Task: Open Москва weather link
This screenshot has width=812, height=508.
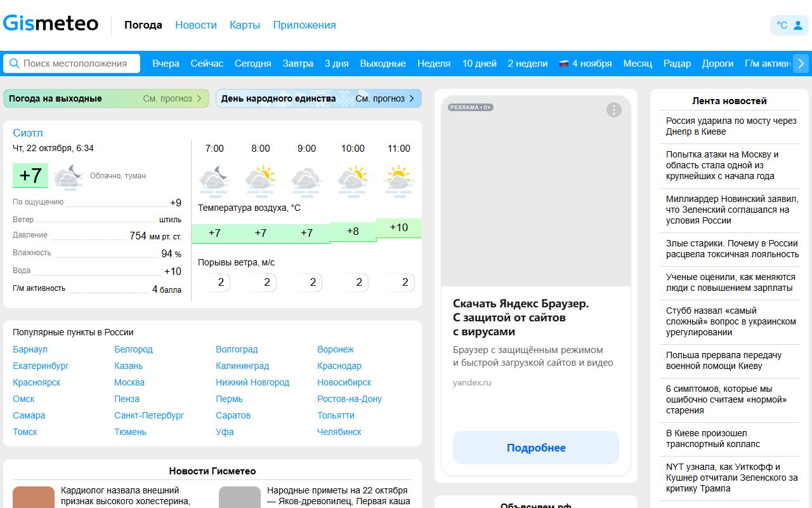Action: click(129, 382)
